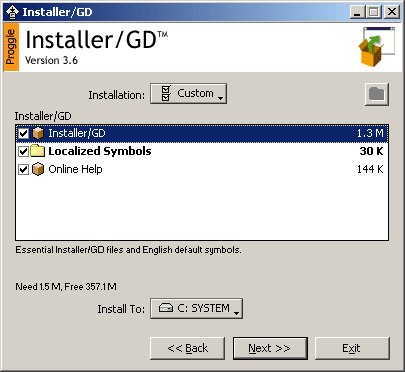Click the 144 K size value

coord(370,169)
